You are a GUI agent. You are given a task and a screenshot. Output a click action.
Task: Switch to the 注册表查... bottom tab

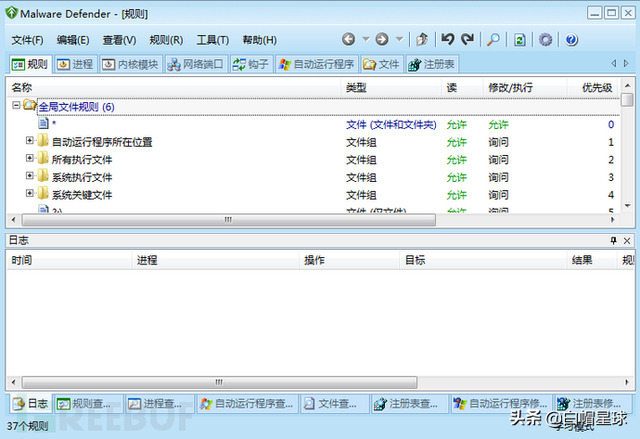(410, 404)
